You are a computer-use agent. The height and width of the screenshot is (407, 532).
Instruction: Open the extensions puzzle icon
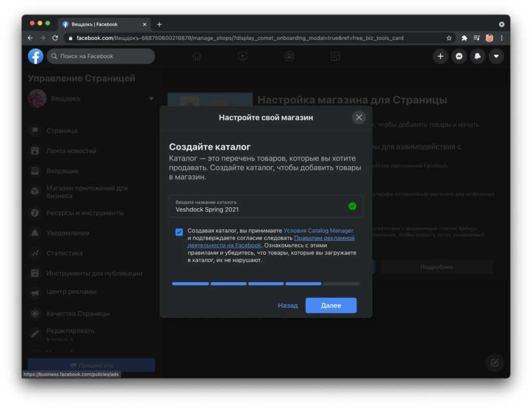pos(464,38)
